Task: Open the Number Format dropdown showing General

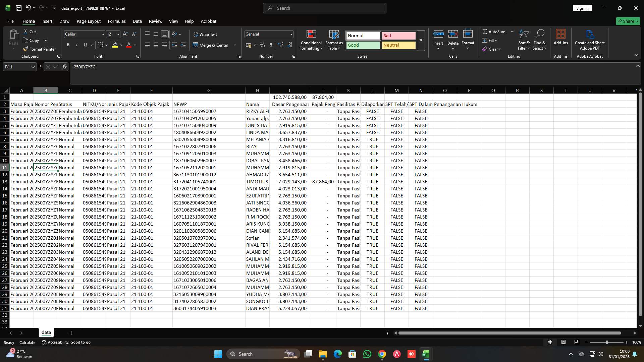Action: (x=268, y=34)
